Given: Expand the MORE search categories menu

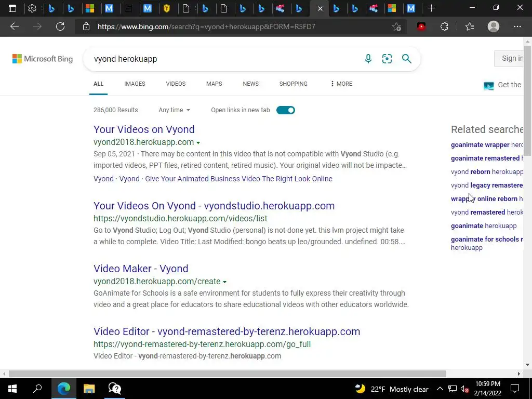Looking at the screenshot, I should (341, 84).
